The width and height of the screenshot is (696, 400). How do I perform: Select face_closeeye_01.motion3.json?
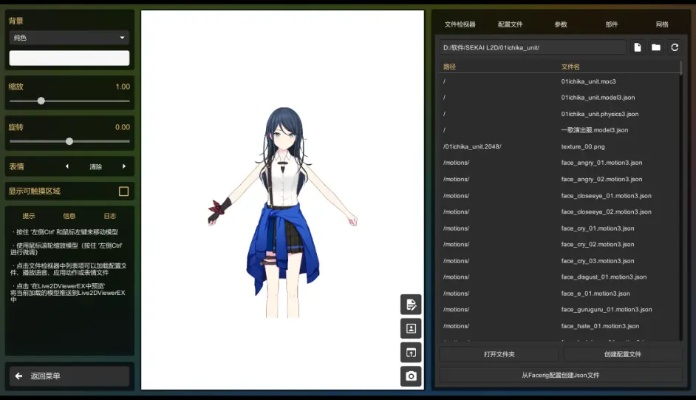[x=606, y=196]
